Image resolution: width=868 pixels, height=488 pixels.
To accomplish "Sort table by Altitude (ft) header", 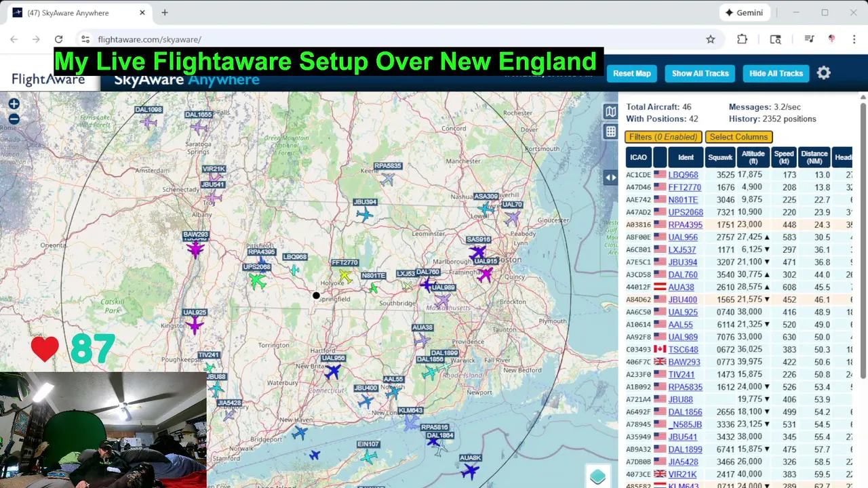I will pyautogui.click(x=753, y=157).
